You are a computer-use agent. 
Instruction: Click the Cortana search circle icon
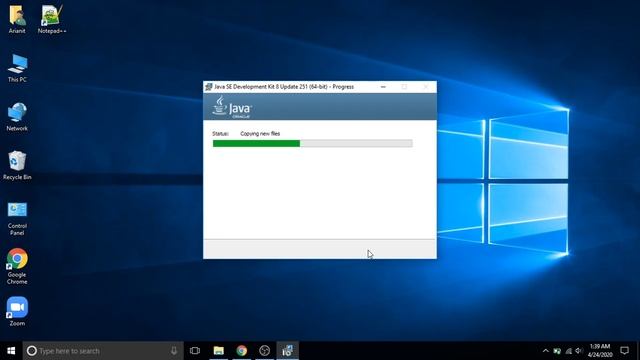(31, 351)
